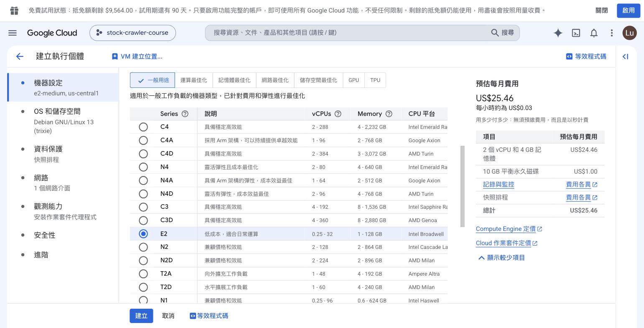The image size is (644, 328).
Task: Click the 取消 cancel button
Action: point(168,316)
